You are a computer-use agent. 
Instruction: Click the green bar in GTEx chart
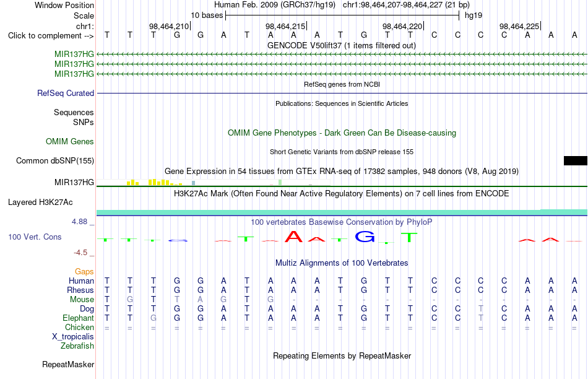click(x=280, y=182)
